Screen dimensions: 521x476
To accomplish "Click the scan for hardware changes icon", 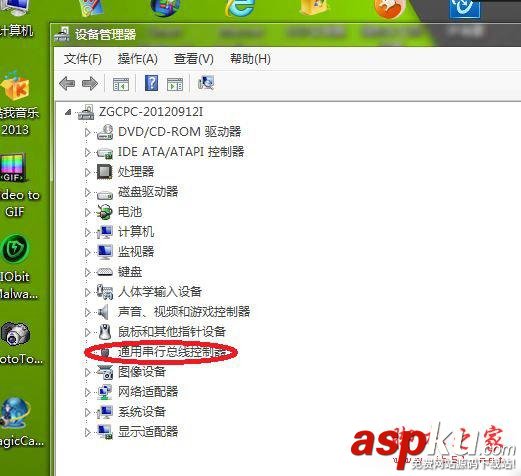I will (206, 83).
